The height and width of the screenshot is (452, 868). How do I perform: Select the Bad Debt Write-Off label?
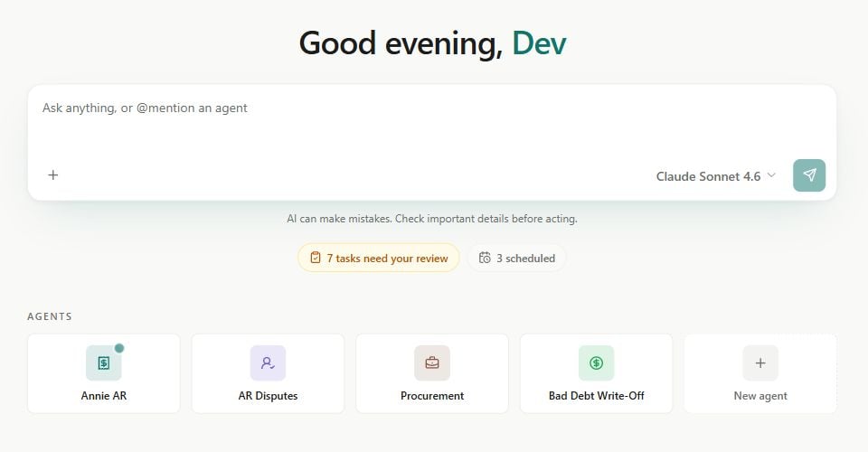tap(596, 396)
